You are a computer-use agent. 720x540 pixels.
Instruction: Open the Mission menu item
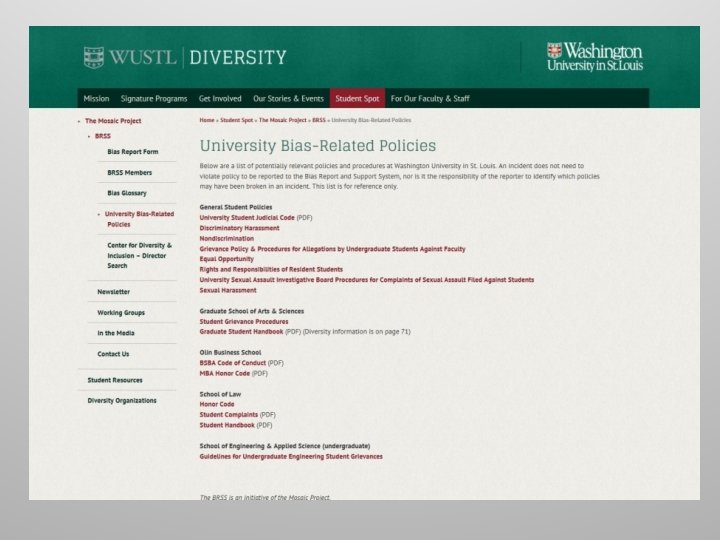[96, 98]
